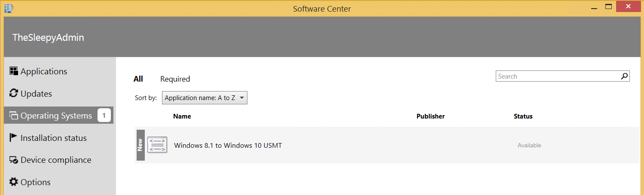This screenshot has width=644, height=195.
Task: Click the Applications grid icon in sidebar
Action: (14, 71)
